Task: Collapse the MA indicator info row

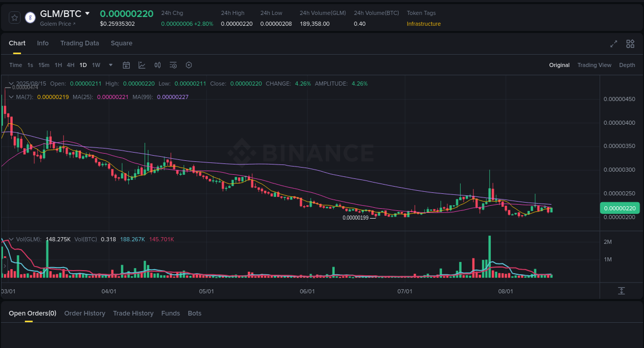Action: tap(11, 96)
